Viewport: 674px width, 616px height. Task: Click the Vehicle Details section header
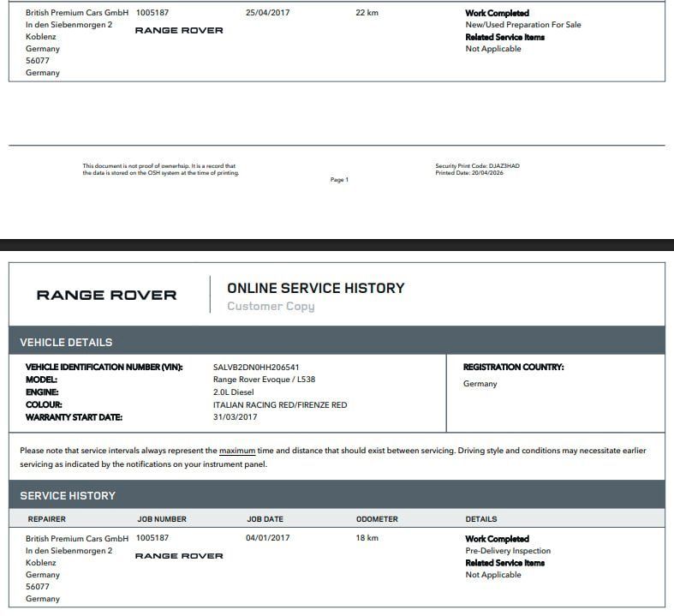tap(66, 343)
